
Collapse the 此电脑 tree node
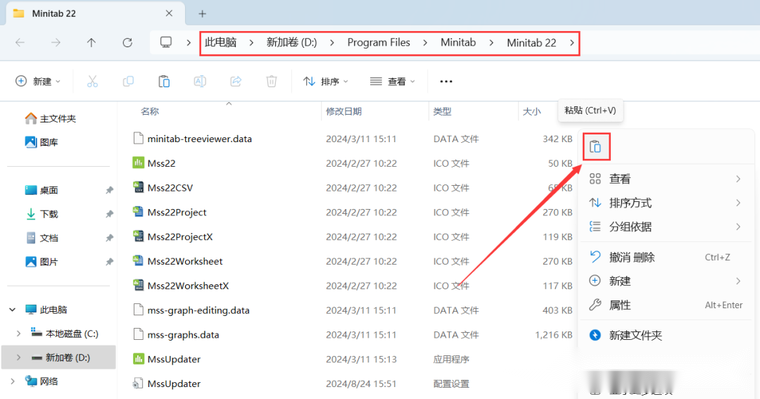coord(13,309)
